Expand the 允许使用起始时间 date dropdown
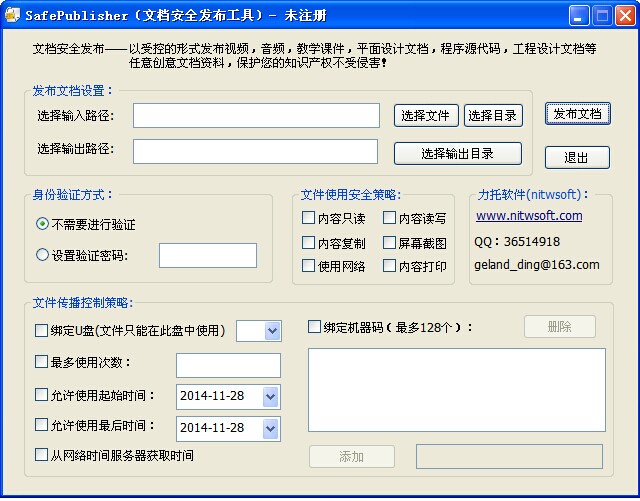Image resolution: width=640 pixels, height=501 pixels. (270, 397)
